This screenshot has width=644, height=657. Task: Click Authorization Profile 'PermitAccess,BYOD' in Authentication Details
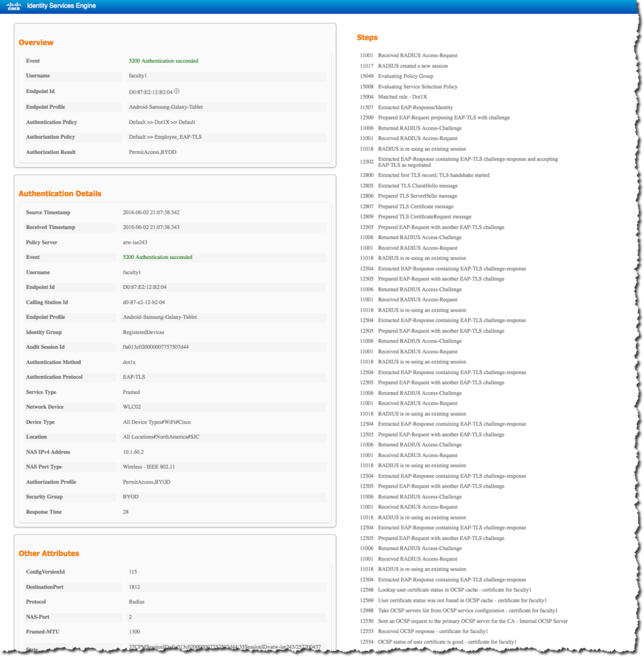[147, 482]
